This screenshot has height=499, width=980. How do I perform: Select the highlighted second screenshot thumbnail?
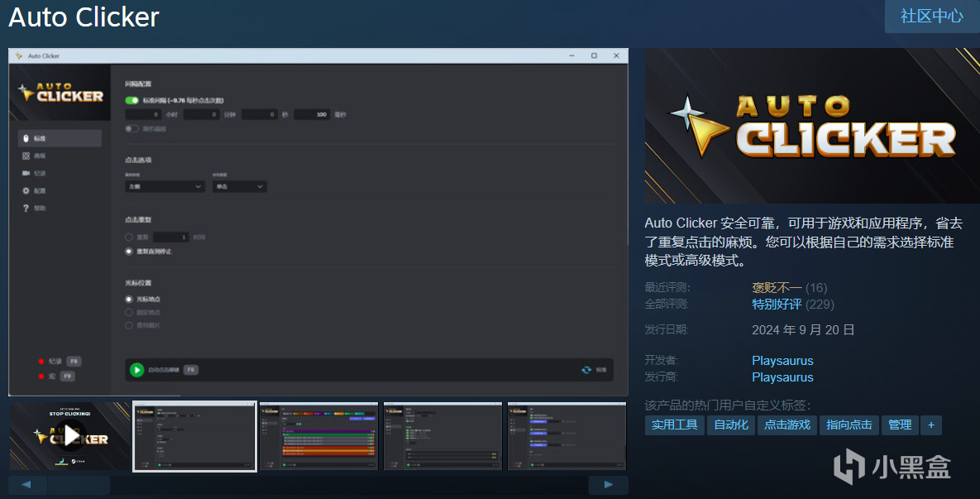tap(195, 436)
